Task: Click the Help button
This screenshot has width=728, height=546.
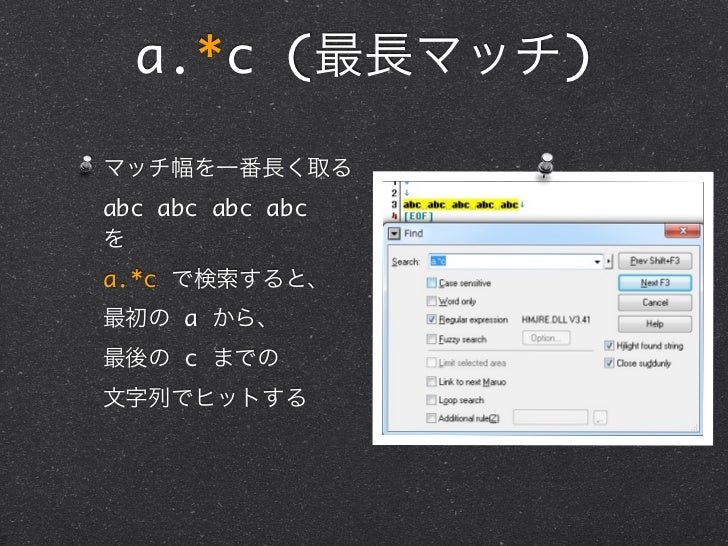Action: [x=655, y=324]
